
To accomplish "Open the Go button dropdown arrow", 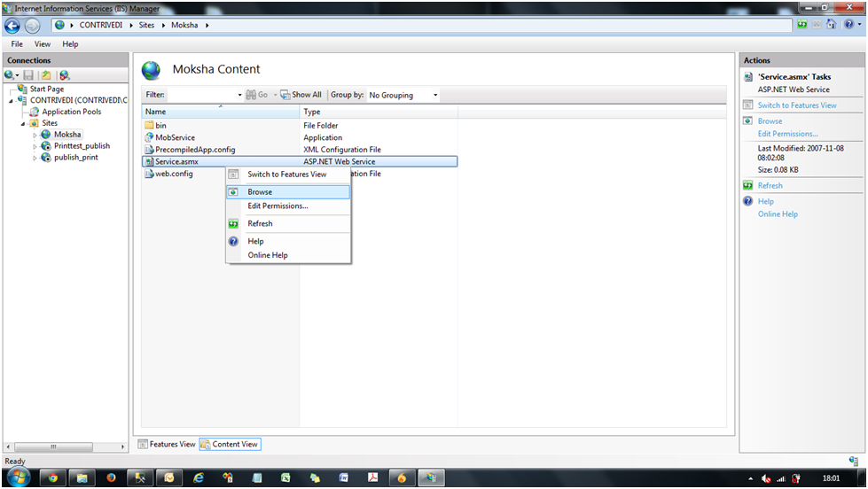I will click(275, 95).
